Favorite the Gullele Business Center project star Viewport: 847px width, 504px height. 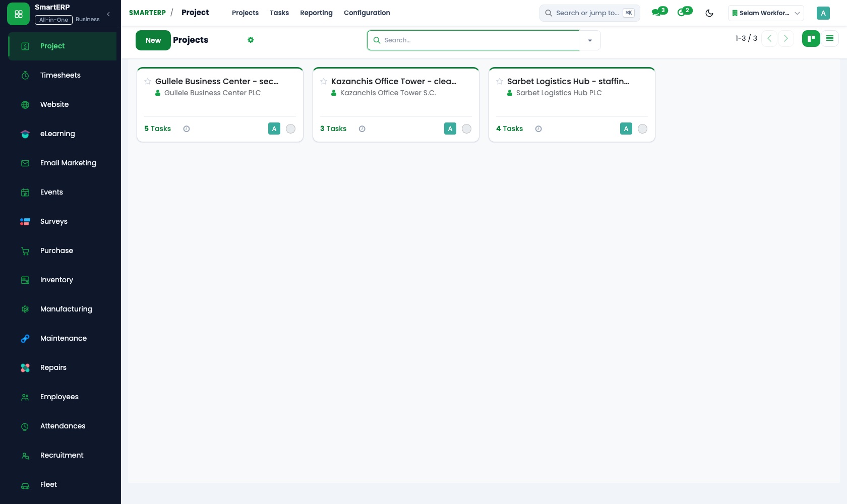(x=148, y=81)
